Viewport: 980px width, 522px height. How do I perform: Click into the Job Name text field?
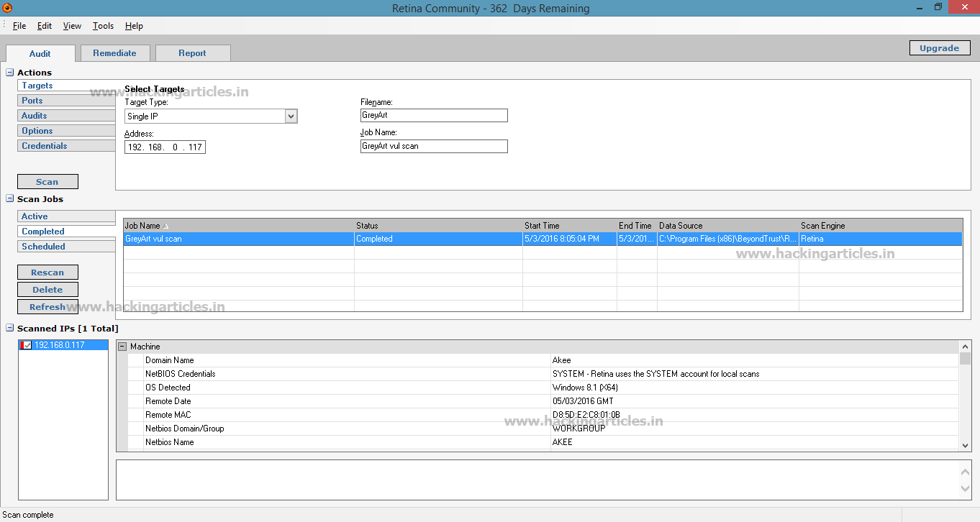(x=434, y=146)
